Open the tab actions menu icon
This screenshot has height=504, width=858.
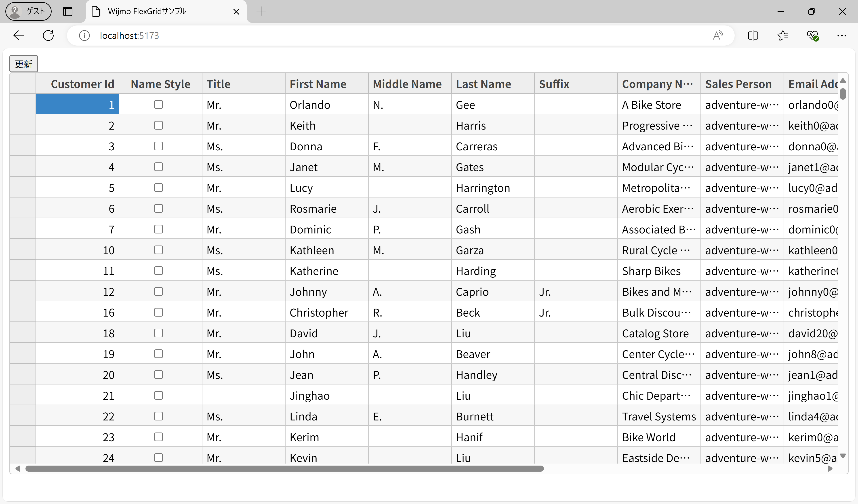[x=68, y=11]
